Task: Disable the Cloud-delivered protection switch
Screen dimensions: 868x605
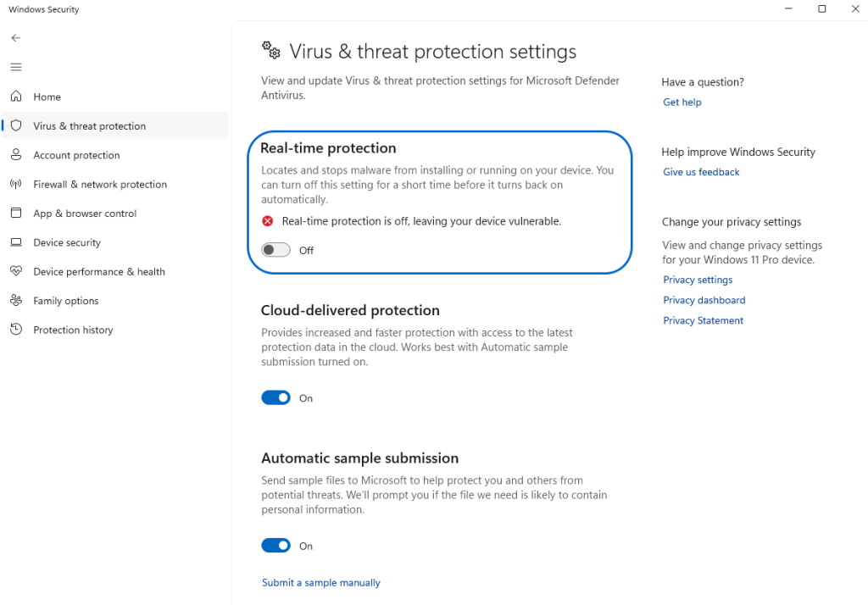Action: (275, 397)
